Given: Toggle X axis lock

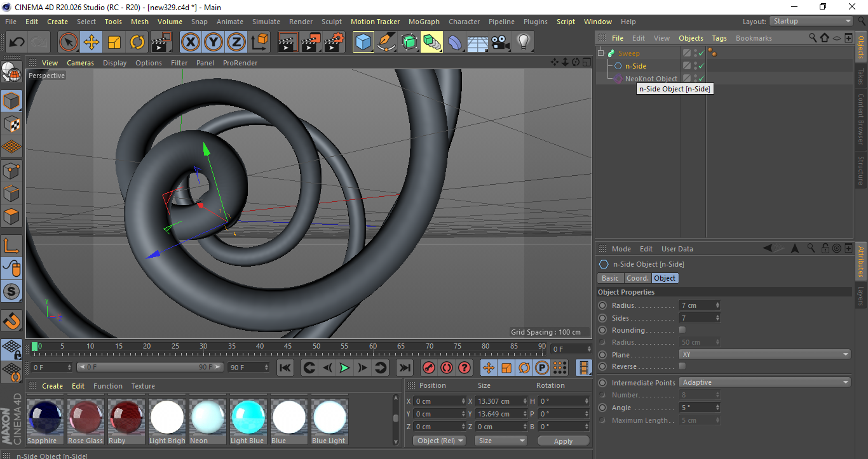Looking at the screenshot, I should [191, 43].
